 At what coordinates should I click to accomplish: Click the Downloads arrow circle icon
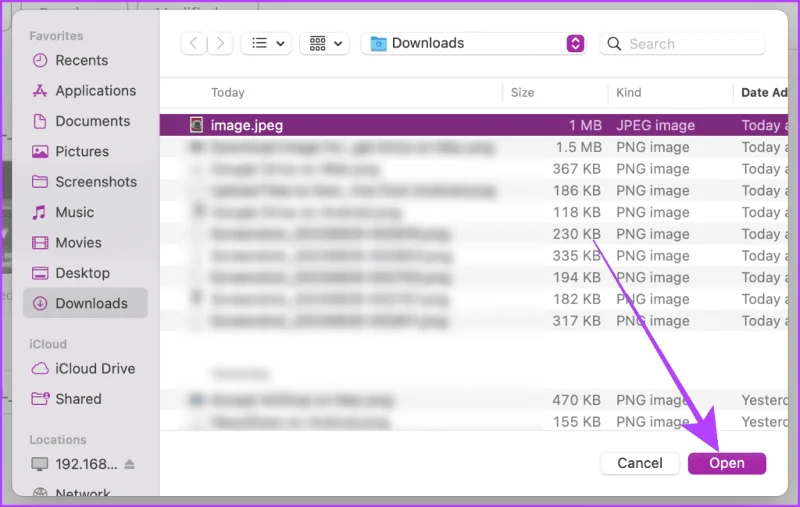[x=40, y=303]
